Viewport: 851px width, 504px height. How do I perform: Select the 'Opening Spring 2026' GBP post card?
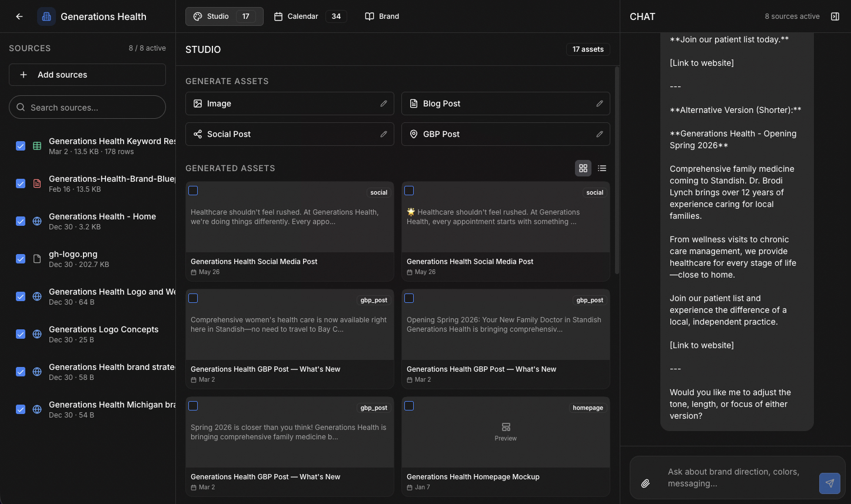click(409, 298)
